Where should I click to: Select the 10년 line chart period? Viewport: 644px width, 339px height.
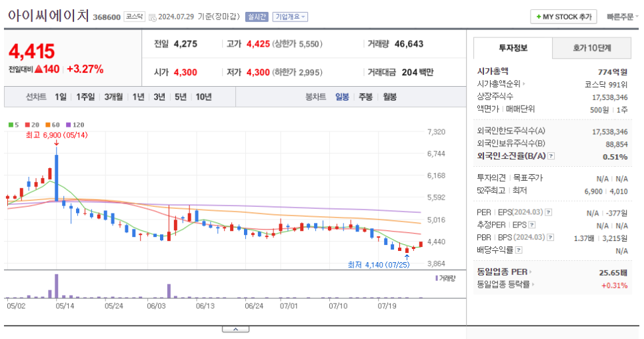(x=204, y=97)
